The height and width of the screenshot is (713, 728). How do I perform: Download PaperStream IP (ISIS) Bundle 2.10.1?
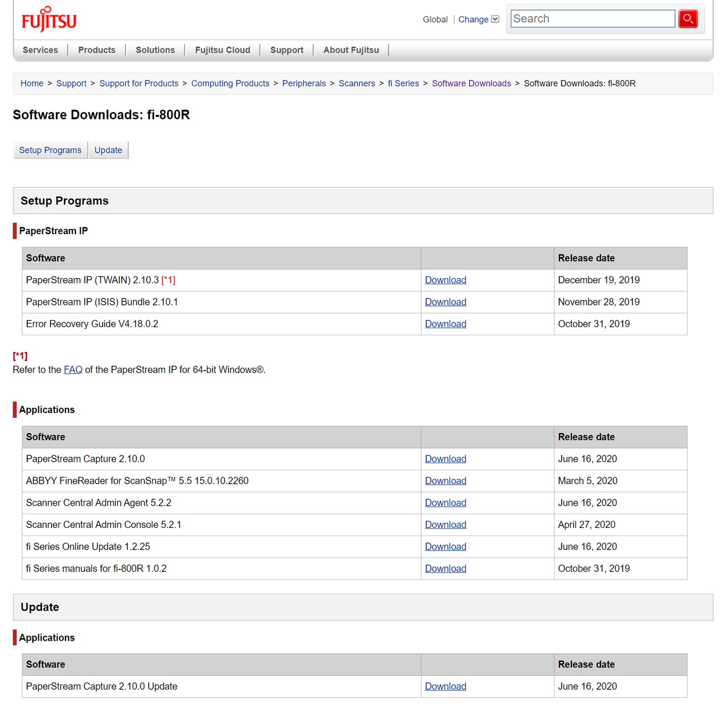pyautogui.click(x=445, y=302)
